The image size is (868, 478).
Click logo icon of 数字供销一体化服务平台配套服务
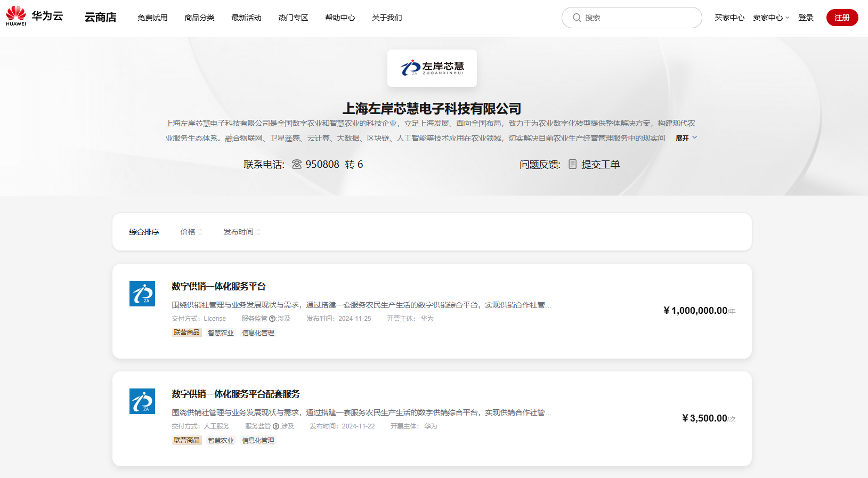coord(142,401)
